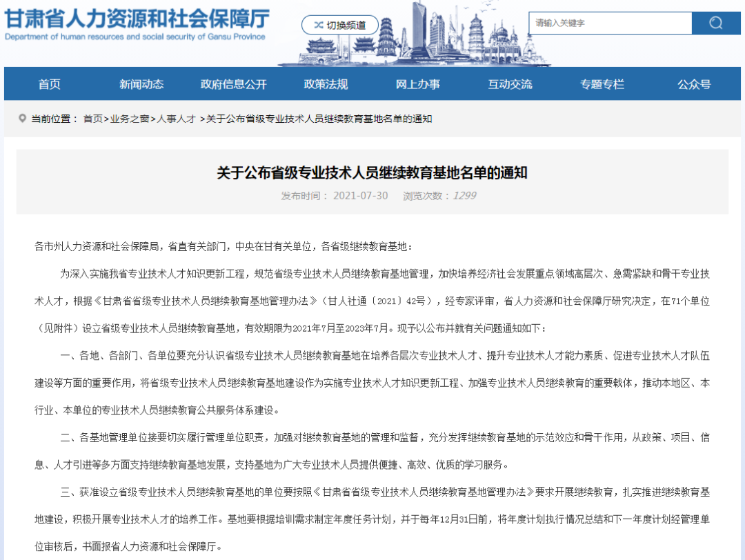Open the 专题专栏 navigation item
The height and width of the screenshot is (560, 745).
[602, 84]
